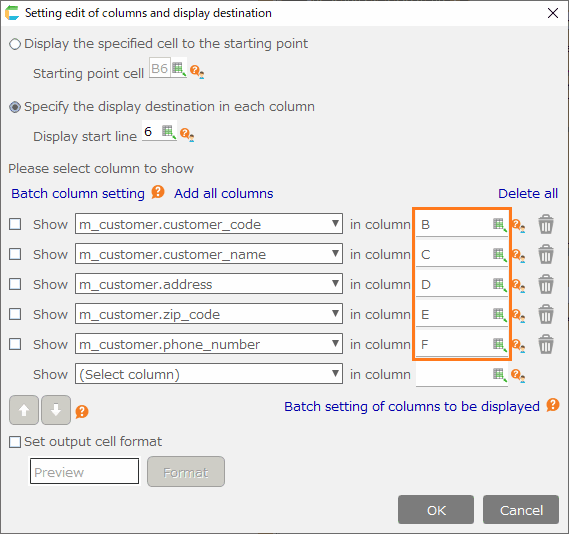Confirm settings with the OK button
This screenshot has width=569, height=534.
tap(436, 510)
